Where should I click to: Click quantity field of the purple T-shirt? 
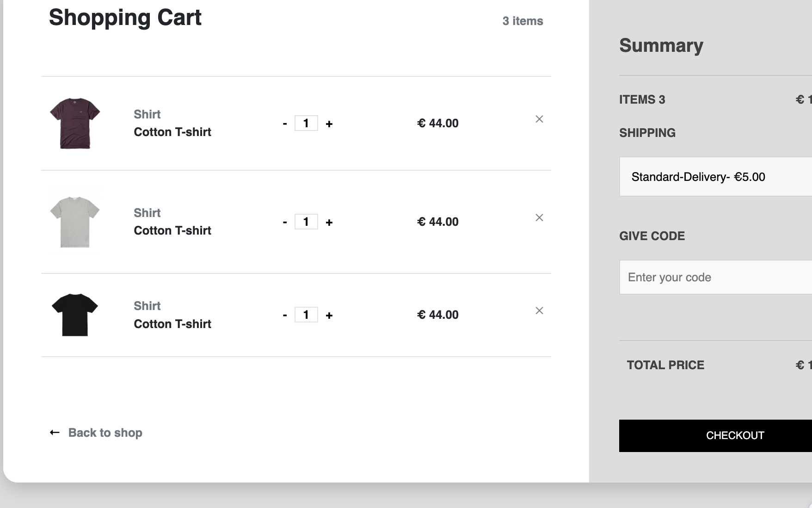click(x=306, y=123)
